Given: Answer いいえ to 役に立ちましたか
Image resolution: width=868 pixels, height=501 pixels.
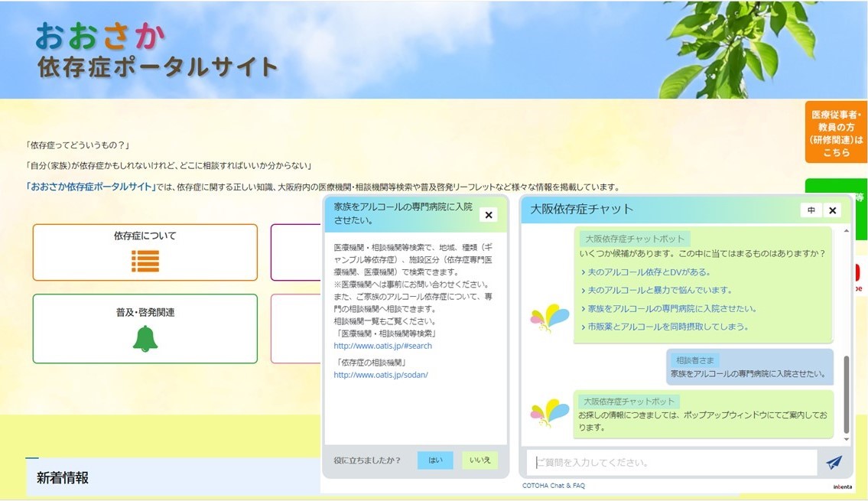Looking at the screenshot, I should pos(480,460).
